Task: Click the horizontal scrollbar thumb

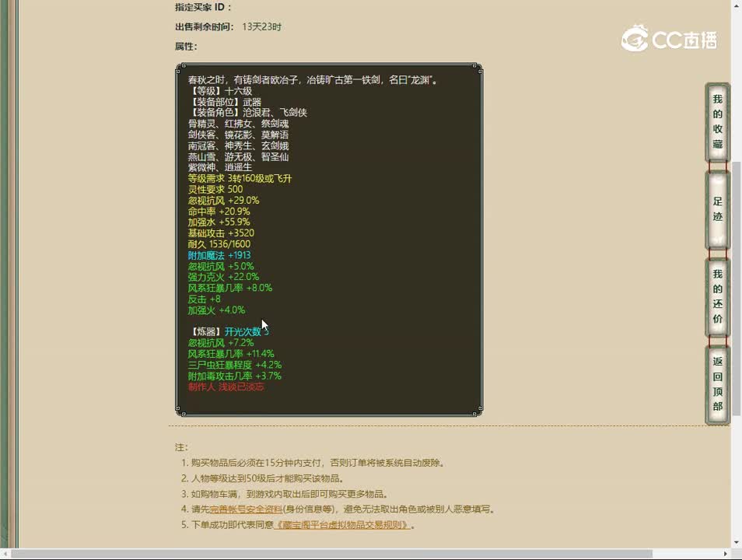Action: [331, 553]
